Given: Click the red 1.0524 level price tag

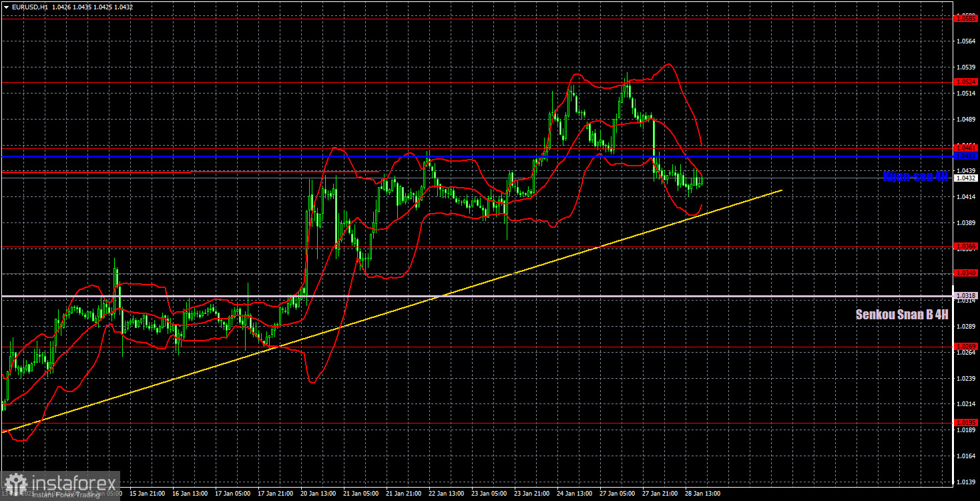Looking at the screenshot, I should [x=966, y=82].
